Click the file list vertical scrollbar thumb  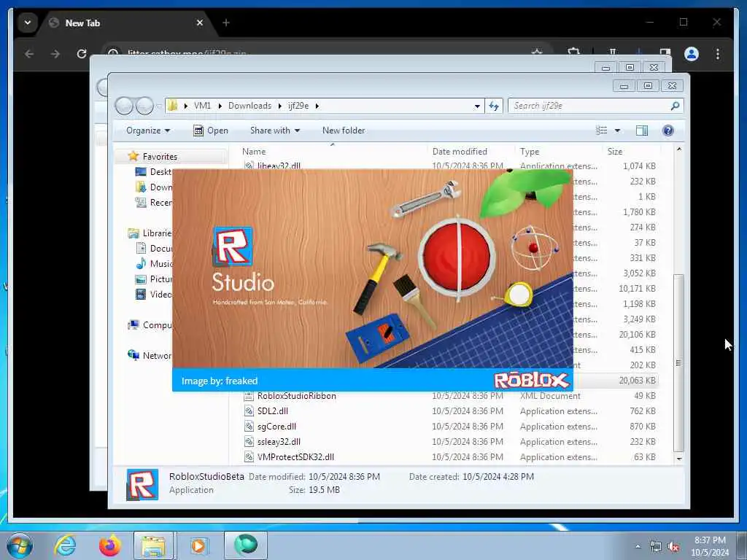click(x=679, y=363)
